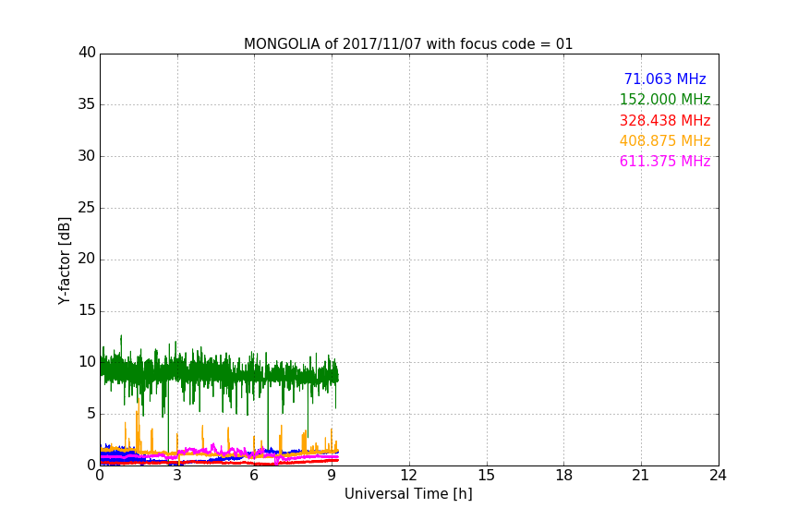Image resolution: width=798 pixels, height=532 pixels.
Task: Click the 'Universal Time [h]' axis label
Action: click(x=408, y=494)
